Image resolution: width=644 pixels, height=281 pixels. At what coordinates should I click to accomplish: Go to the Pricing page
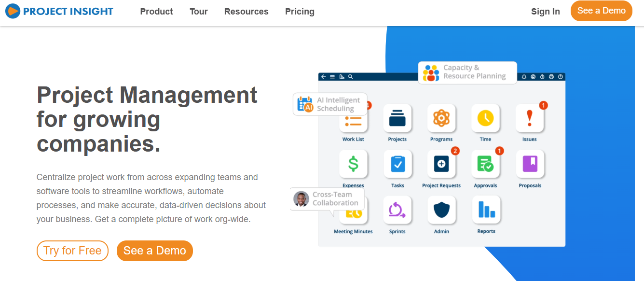(x=300, y=12)
